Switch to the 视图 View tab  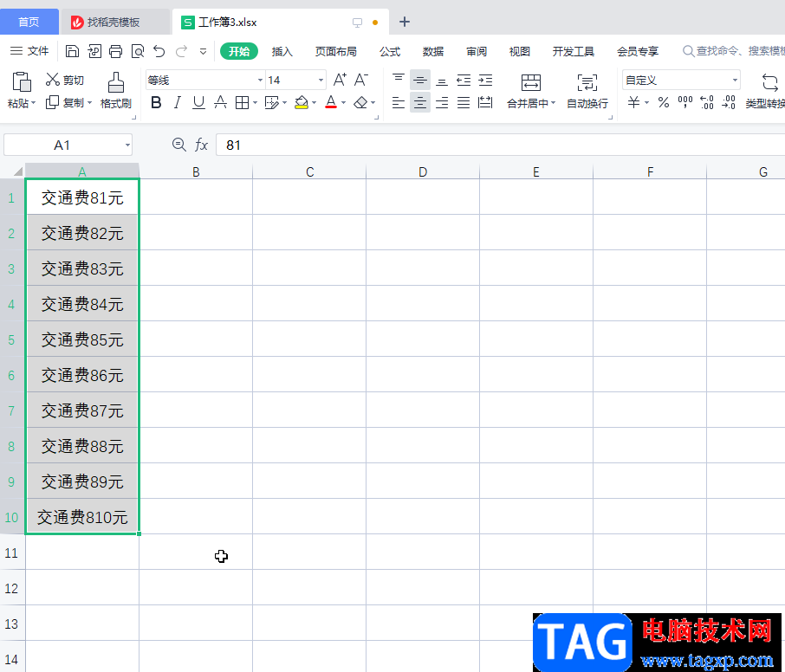(519, 51)
